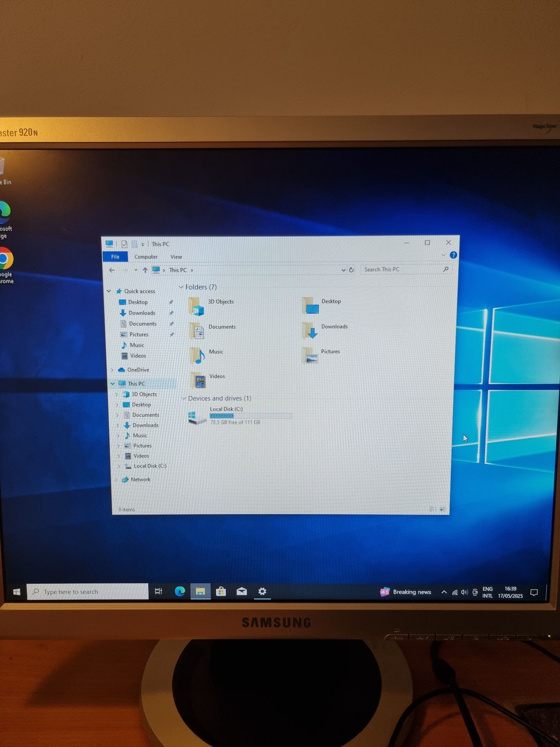Click the Back navigation arrow
The width and height of the screenshot is (560, 747).
(x=112, y=270)
